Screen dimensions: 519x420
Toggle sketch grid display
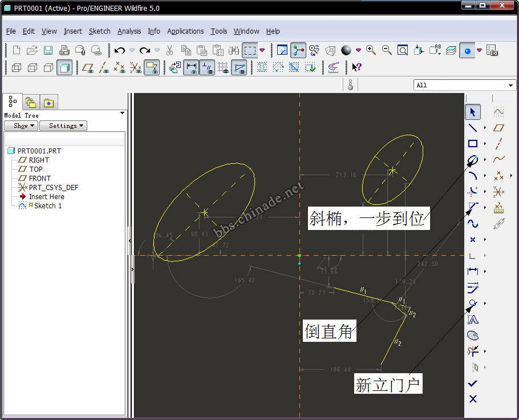[x=223, y=67]
